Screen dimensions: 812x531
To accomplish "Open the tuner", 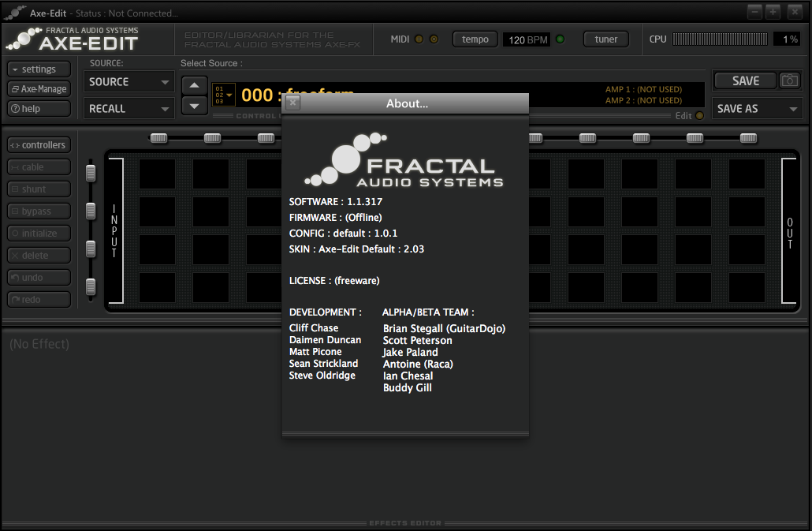I will (x=606, y=39).
